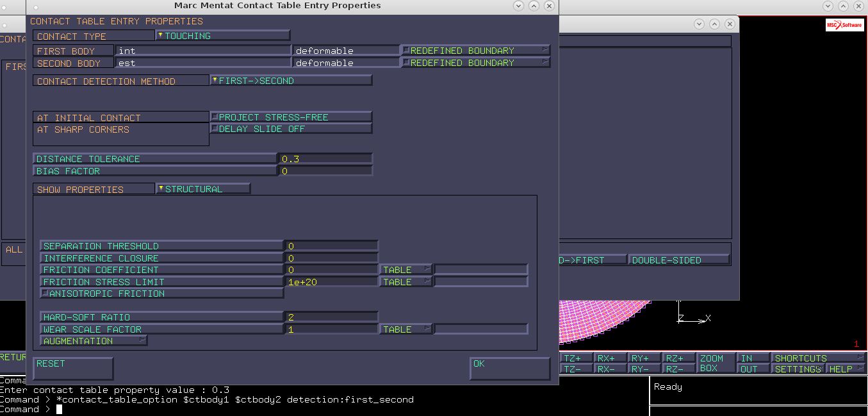The height and width of the screenshot is (416, 868).
Task: Toggle DELAY SLIDE OFF option
Action: click(x=291, y=129)
